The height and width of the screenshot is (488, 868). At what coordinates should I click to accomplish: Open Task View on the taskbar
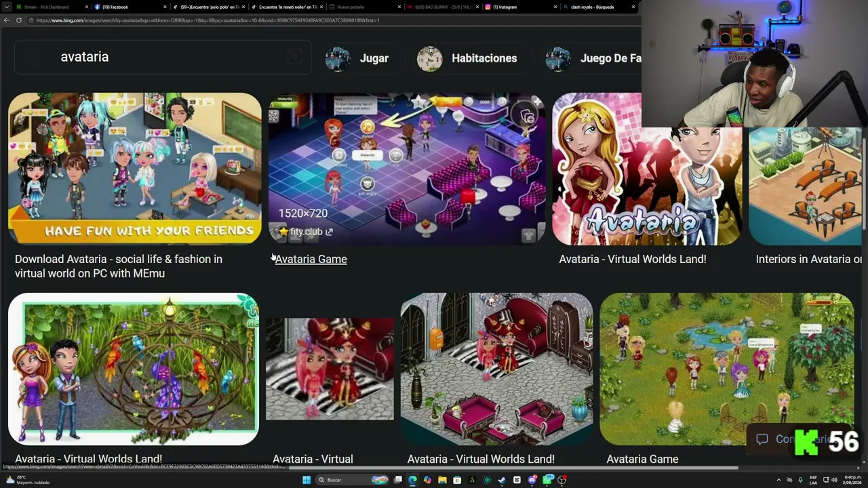[398, 480]
